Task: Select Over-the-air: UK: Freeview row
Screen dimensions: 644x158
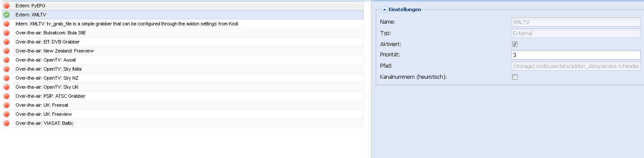Action: point(183,114)
